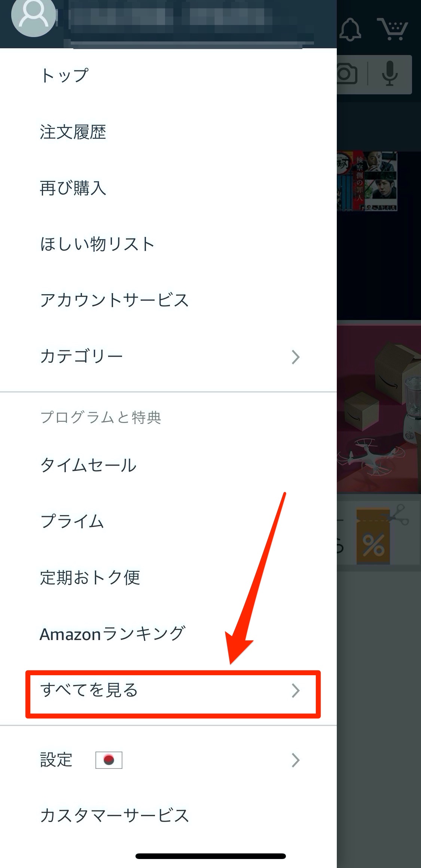The height and width of the screenshot is (868, 421).
Task: Expand the カテゴリー chevron
Action: [x=296, y=357]
